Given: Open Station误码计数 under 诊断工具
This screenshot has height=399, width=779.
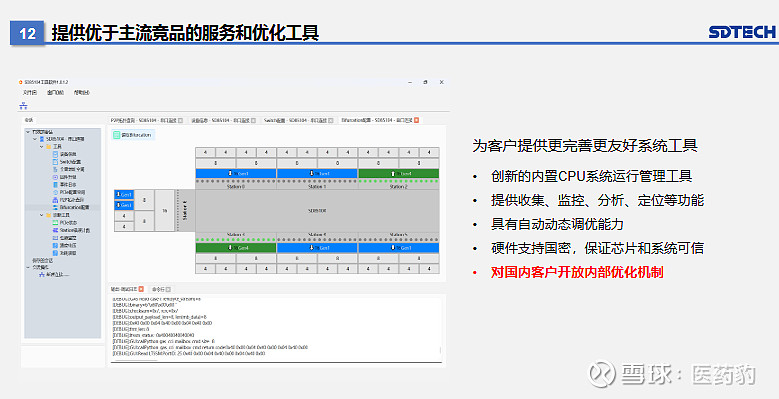Looking at the screenshot, I should coord(75,230).
